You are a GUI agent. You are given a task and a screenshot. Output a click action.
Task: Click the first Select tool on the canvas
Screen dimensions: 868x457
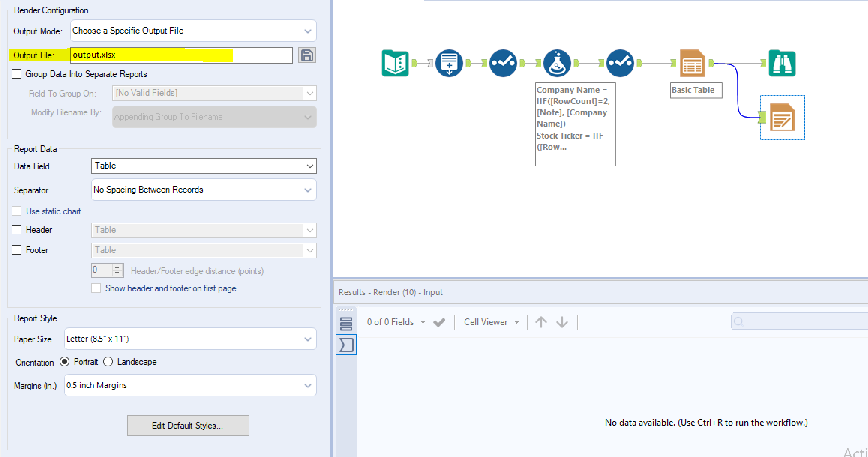tap(503, 63)
